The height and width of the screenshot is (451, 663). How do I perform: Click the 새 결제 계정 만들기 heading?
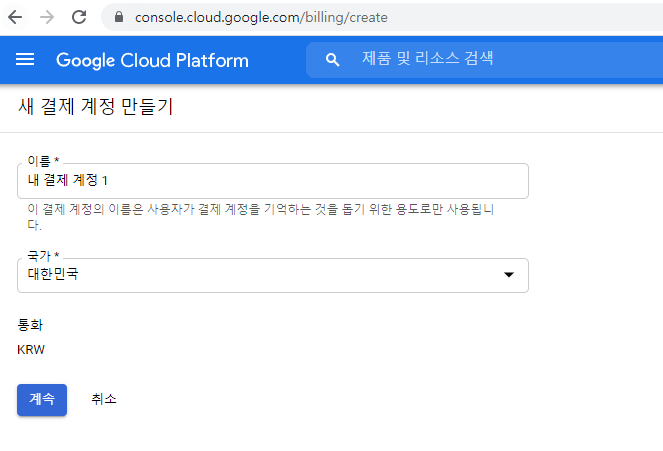[x=96, y=106]
